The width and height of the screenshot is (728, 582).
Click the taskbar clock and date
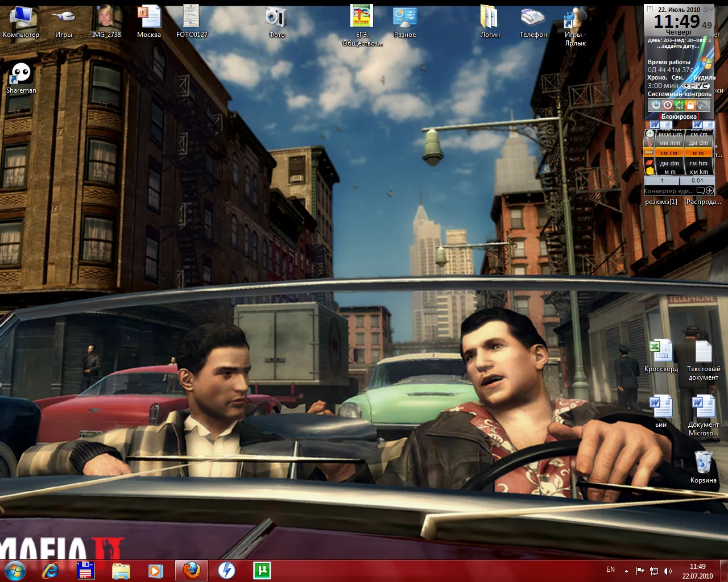coord(698,571)
